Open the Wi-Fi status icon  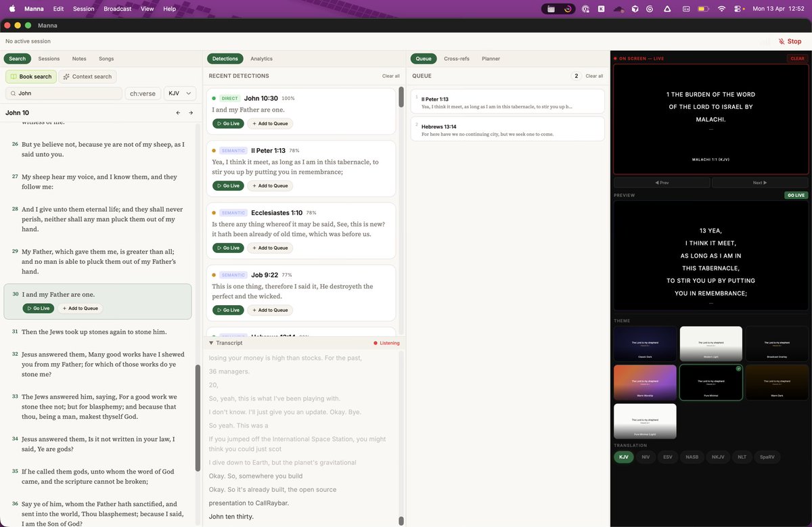pos(721,9)
